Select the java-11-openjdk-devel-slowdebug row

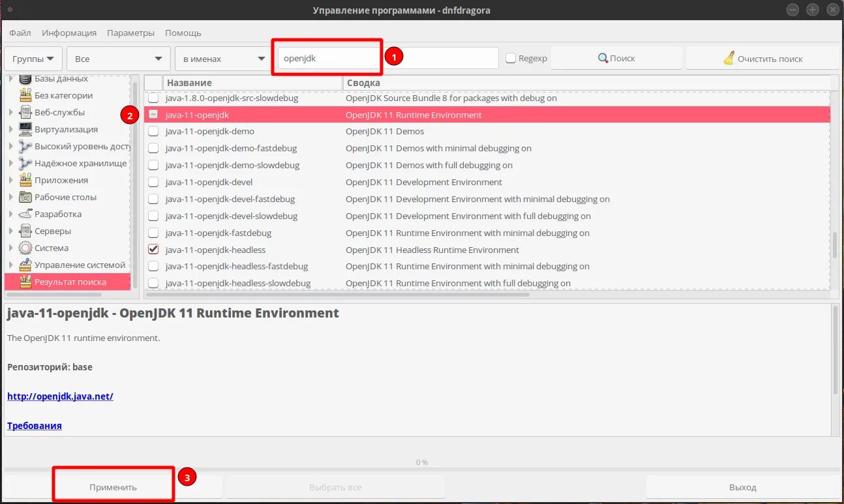(487, 216)
